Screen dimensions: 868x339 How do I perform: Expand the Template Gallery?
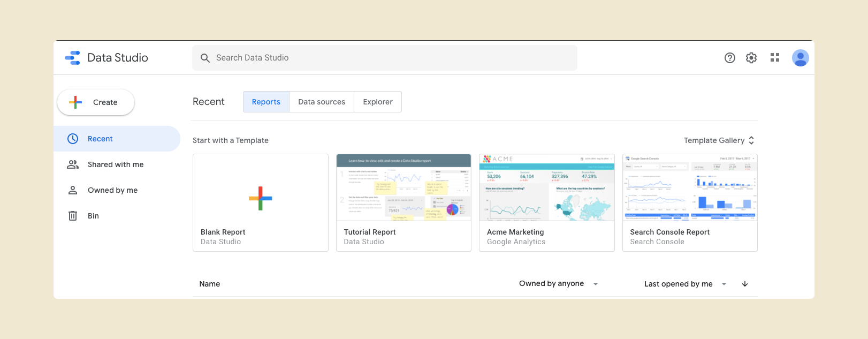point(719,140)
